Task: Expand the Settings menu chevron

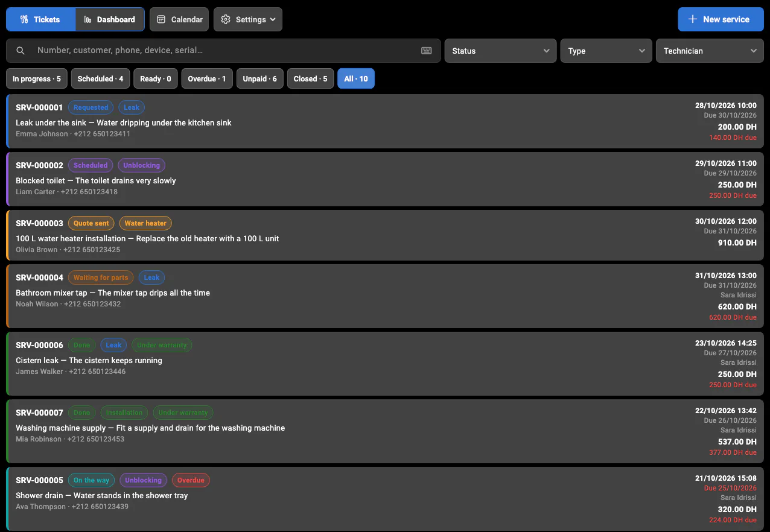Action: pyautogui.click(x=273, y=19)
